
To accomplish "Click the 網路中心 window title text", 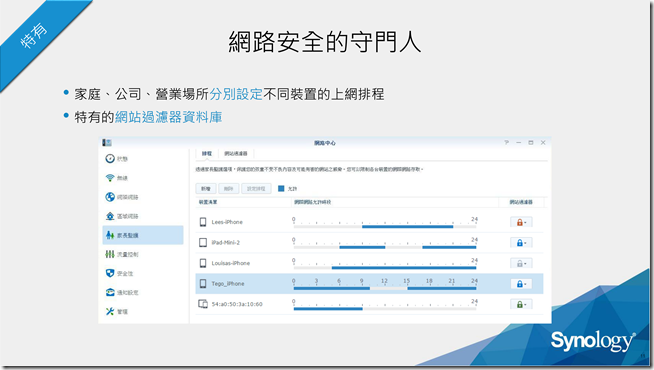I will (x=325, y=143).
